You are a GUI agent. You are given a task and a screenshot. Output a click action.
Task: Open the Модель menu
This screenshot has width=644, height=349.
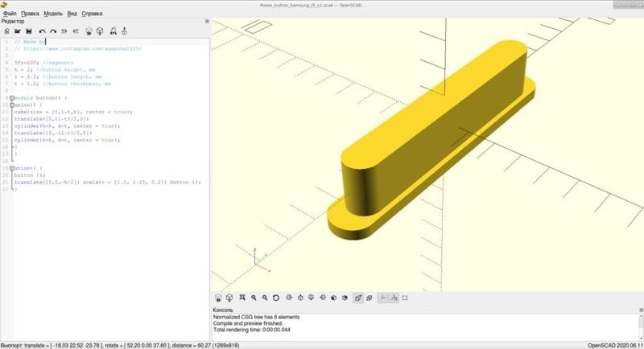[x=53, y=14]
